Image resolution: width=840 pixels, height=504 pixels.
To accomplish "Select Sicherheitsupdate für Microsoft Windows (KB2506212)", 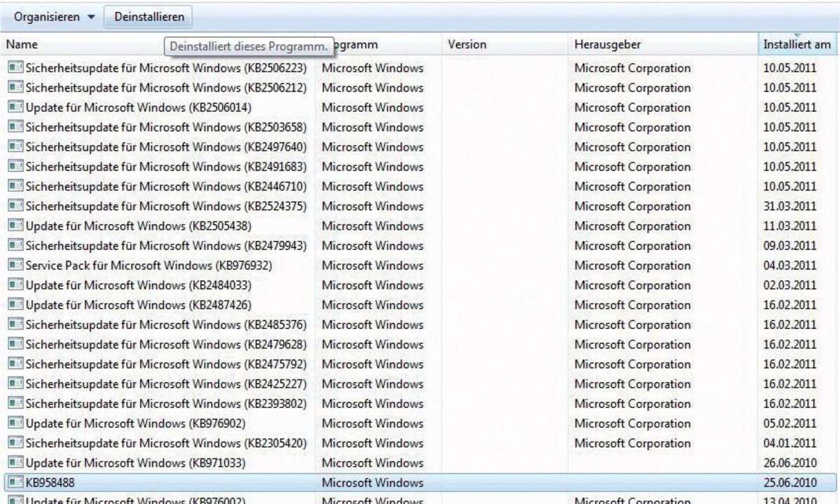I will (166, 87).
